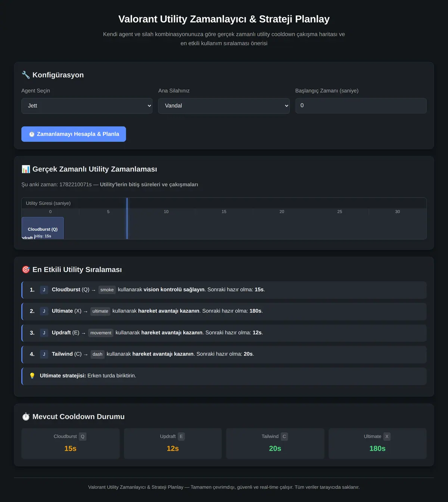Open the Agent Seçin dropdown showing Jett
The height and width of the screenshot is (502, 448).
point(87,106)
